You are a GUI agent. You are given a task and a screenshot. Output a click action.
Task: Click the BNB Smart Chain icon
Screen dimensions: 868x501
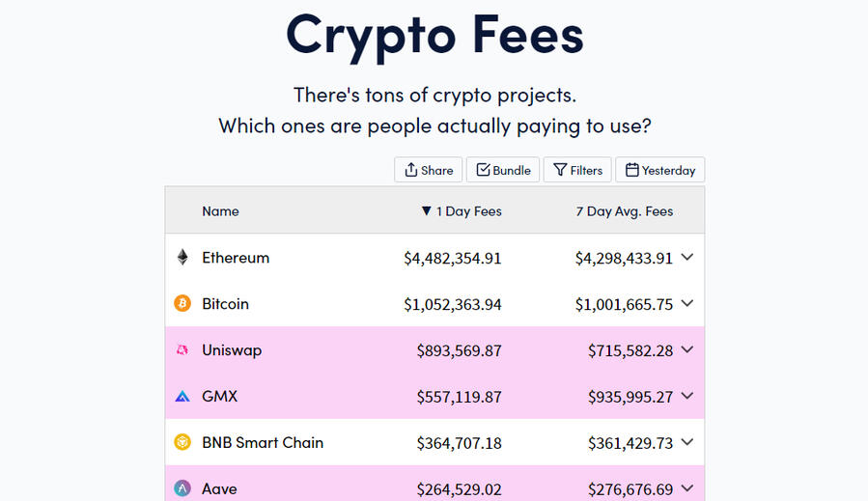(x=182, y=443)
